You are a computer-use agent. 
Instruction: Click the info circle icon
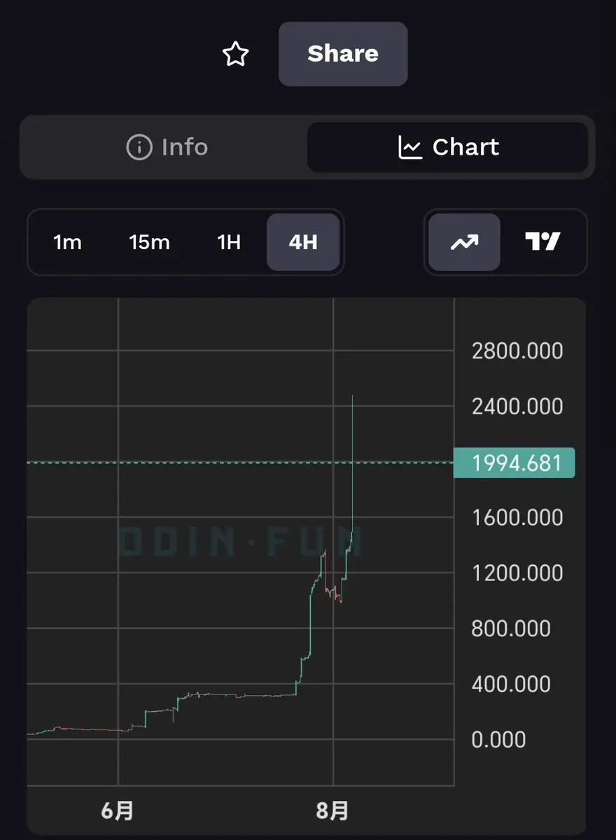[139, 147]
